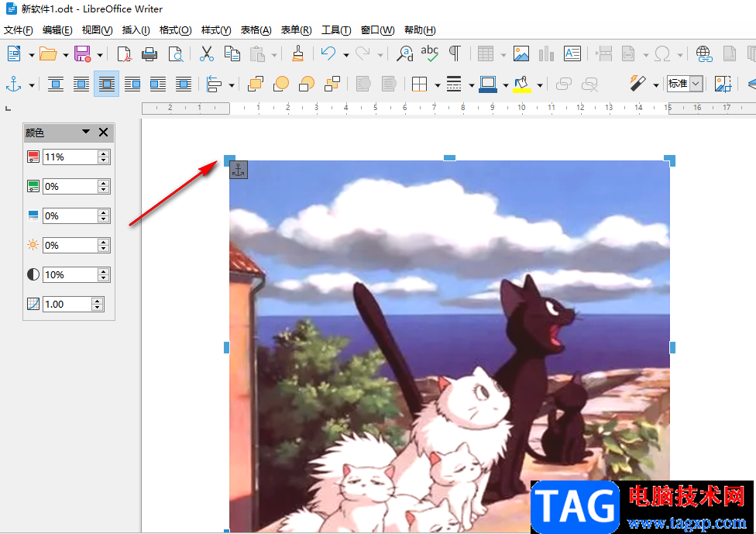The image size is (756, 534).
Task: Expand the background color dropdown arrow
Action: (540, 85)
